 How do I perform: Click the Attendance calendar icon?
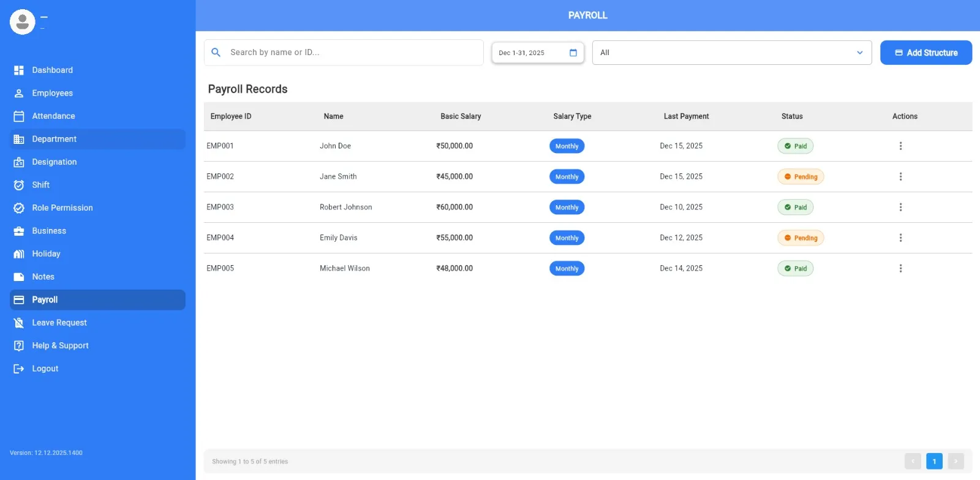pyautogui.click(x=19, y=116)
